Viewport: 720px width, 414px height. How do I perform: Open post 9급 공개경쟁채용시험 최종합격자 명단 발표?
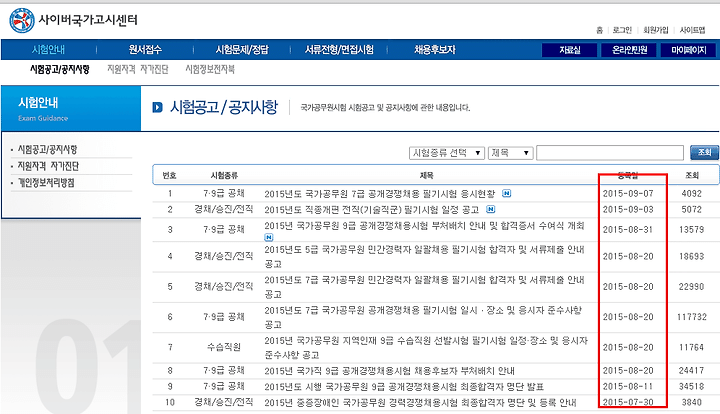click(x=404, y=387)
